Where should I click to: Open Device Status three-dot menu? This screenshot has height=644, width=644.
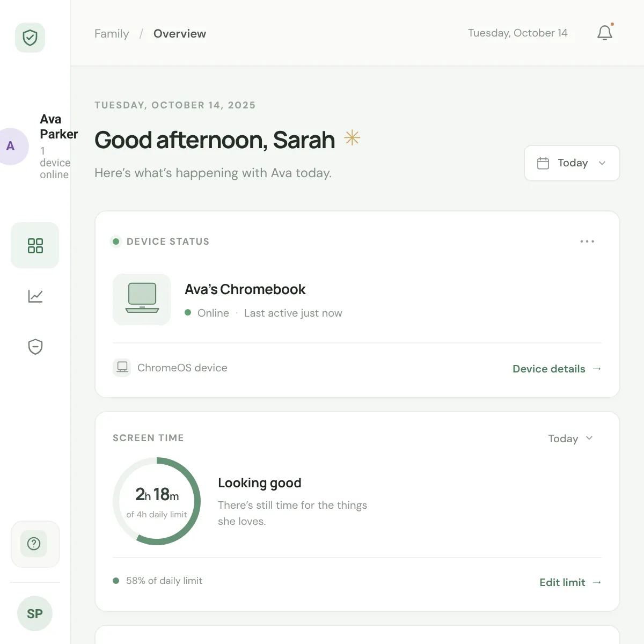click(587, 241)
